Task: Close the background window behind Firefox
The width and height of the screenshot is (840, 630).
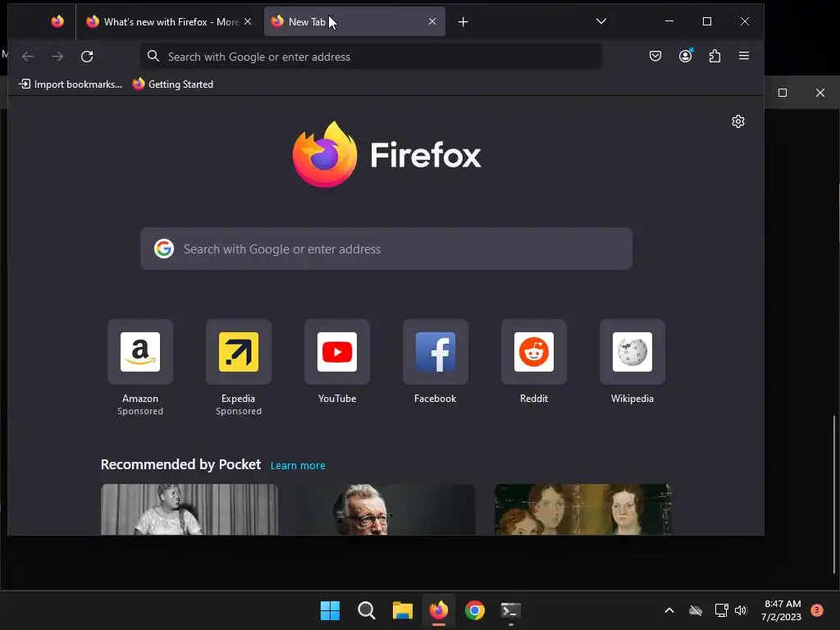Action: [x=820, y=93]
